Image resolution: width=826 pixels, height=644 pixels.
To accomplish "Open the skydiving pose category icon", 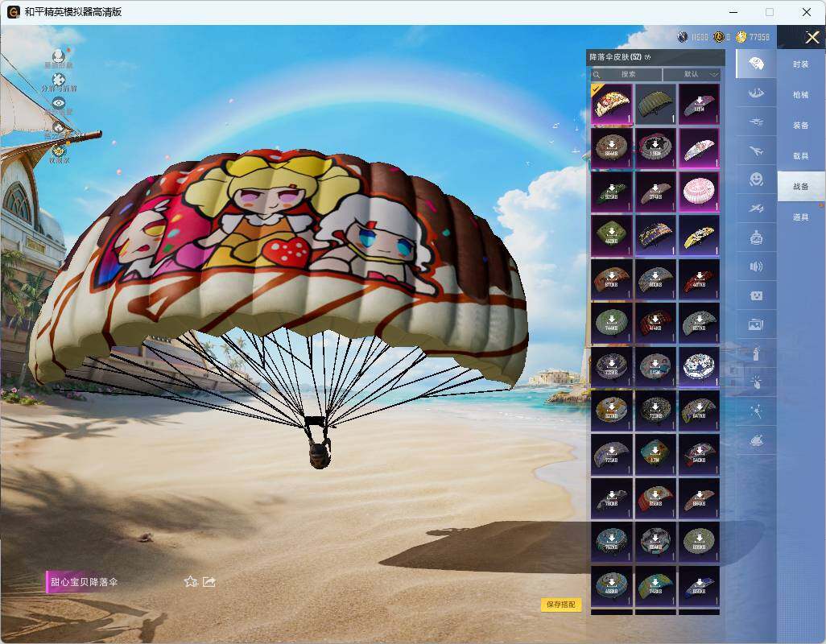I will (x=756, y=93).
